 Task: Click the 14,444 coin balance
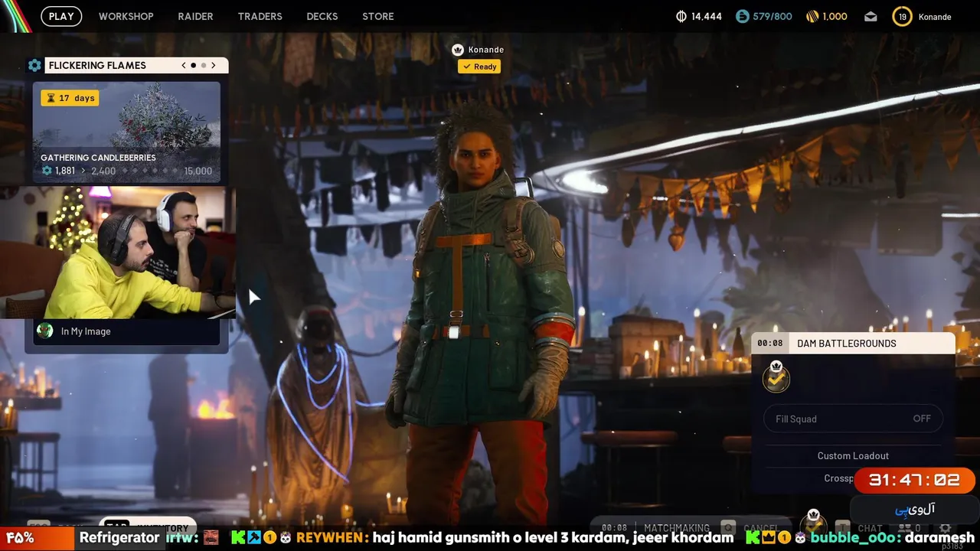tap(706, 16)
